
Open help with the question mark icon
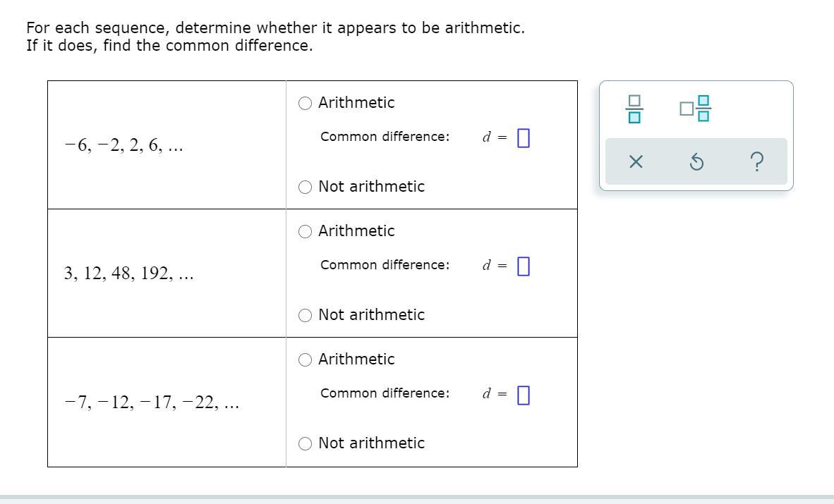click(x=756, y=163)
